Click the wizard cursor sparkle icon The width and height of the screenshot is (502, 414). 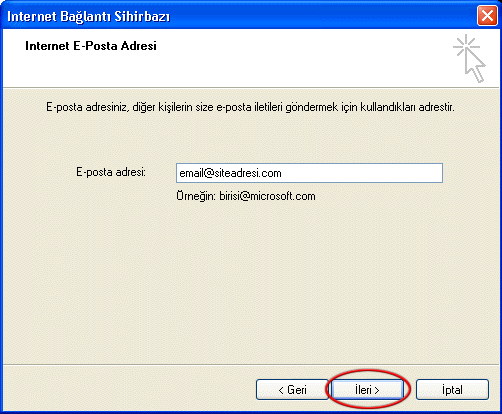point(469,58)
